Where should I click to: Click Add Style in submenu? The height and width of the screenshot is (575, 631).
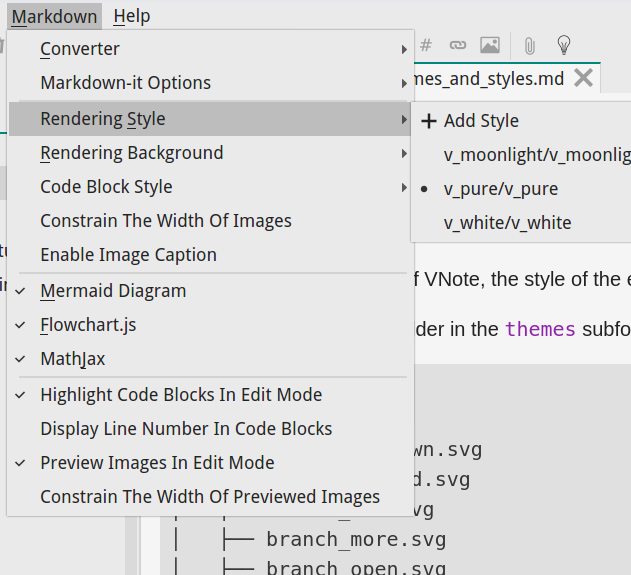click(522, 121)
